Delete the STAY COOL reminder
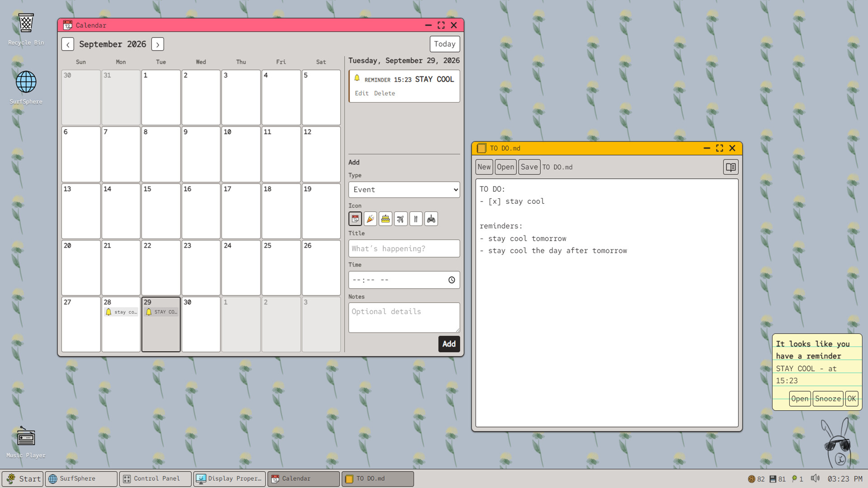 point(384,94)
